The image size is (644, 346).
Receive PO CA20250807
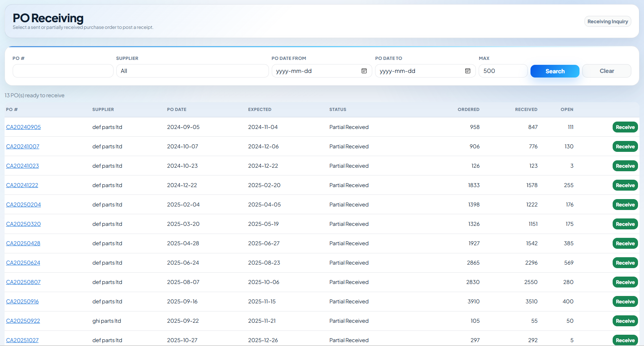pyautogui.click(x=625, y=282)
